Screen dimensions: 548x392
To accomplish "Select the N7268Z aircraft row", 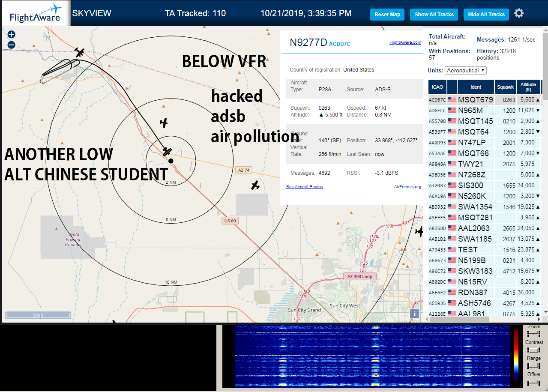I will 485,174.
